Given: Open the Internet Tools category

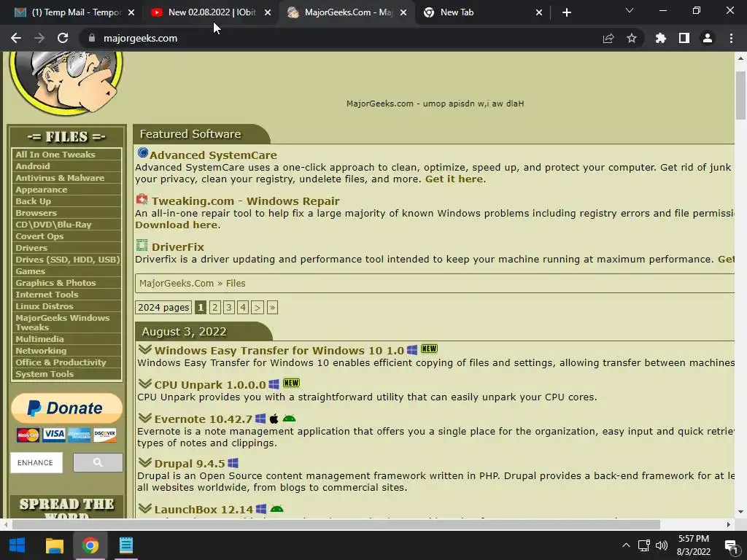Looking at the screenshot, I should [x=47, y=295].
